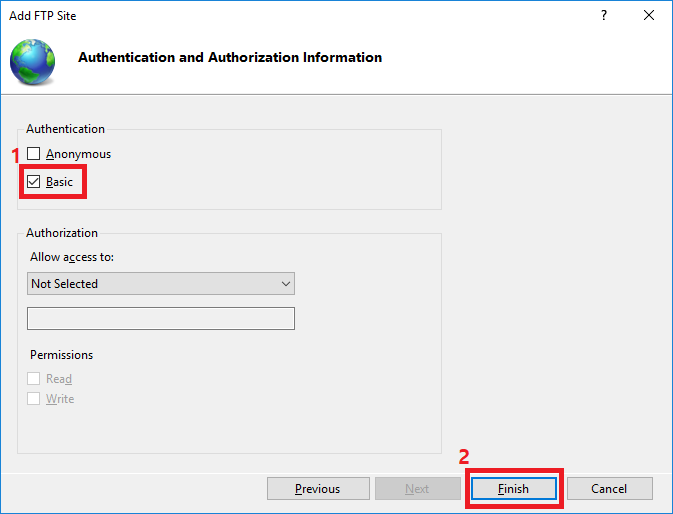The height and width of the screenshot is (514, 673).
Task: Click the empty user name text field
Action: (161, 318)
